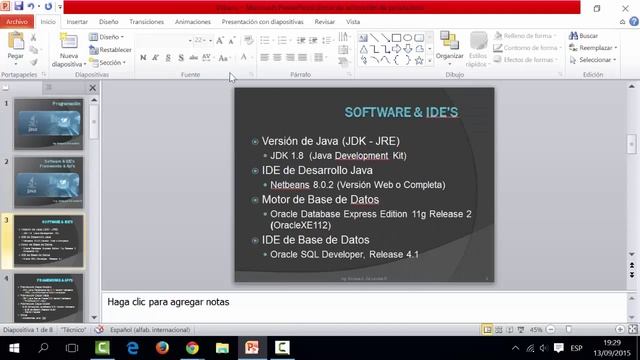Switch to the Revisar tab
Image resolution: width=640 pixels, height=360 pixels.
tap(324, 22)
